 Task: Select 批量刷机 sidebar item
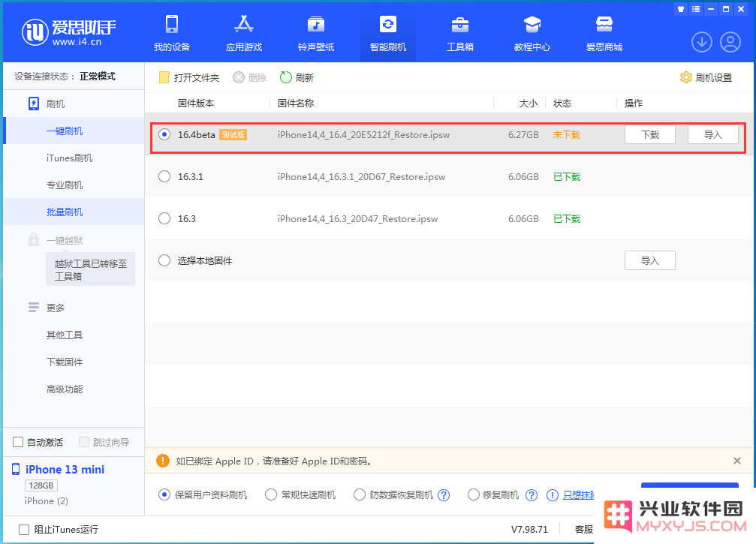[74, 212]
